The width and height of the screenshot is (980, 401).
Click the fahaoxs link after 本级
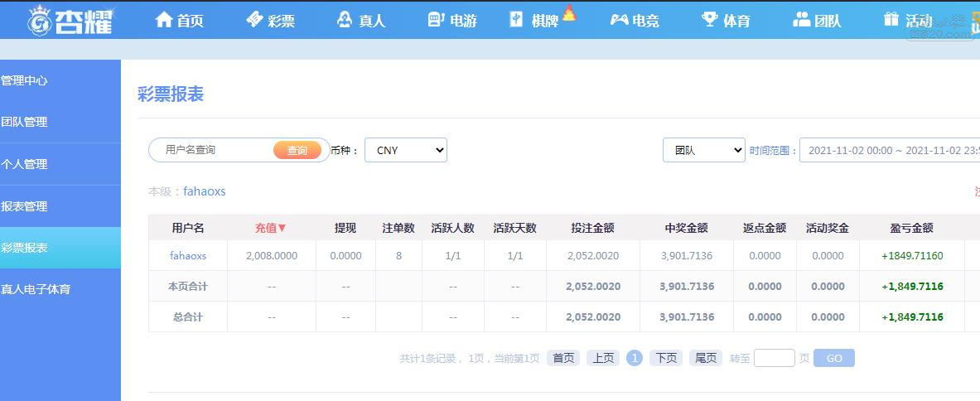coord(205,191)
